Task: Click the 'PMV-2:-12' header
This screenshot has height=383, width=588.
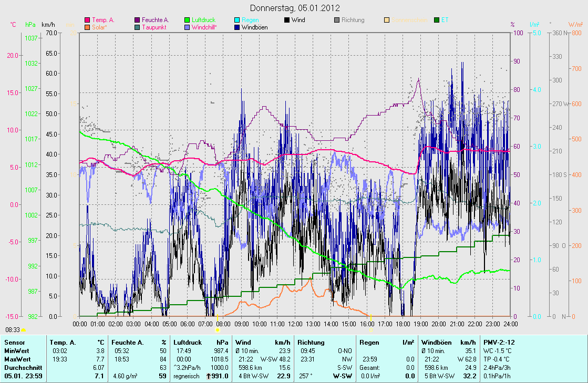Action: point(499,343)
